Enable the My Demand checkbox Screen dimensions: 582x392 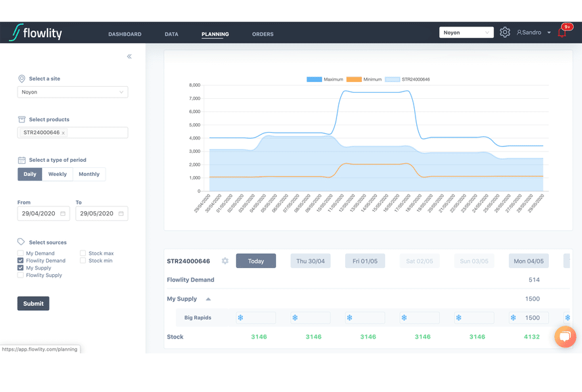point(20,253)
